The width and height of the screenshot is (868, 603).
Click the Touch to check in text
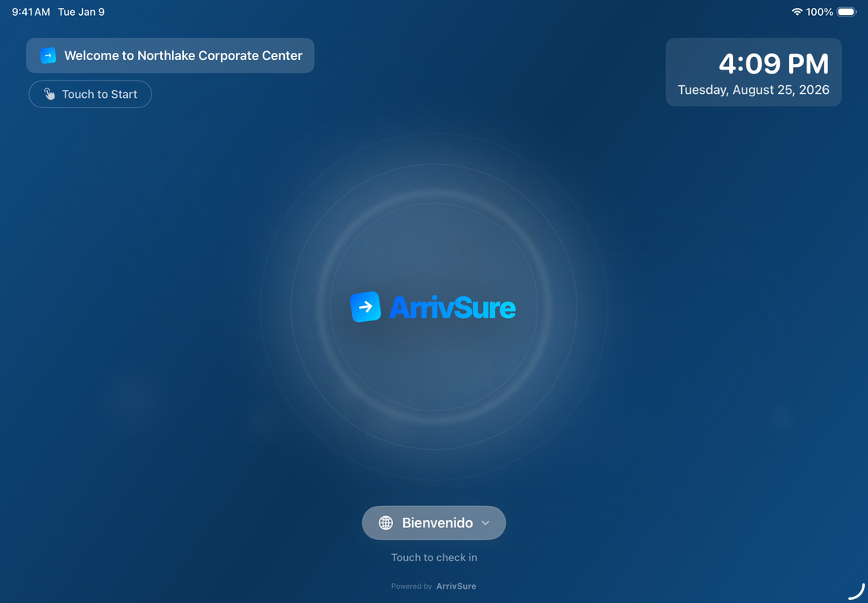[x=434, y=557]
